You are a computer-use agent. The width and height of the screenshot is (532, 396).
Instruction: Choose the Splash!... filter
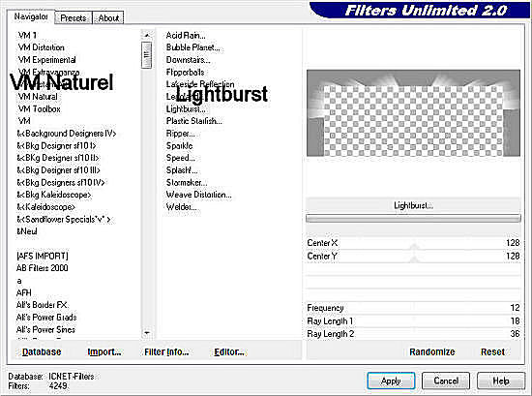click(182, 170)
